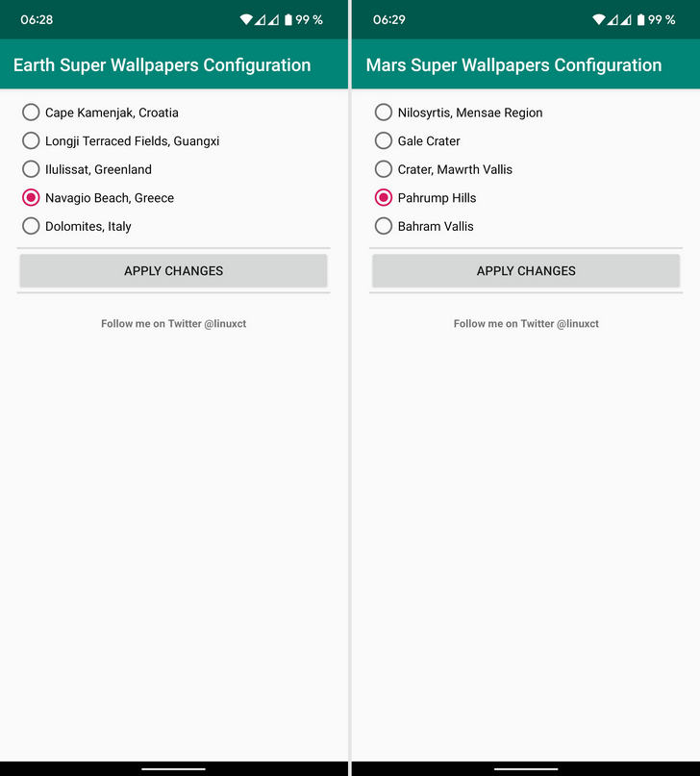700x776 pixels.
Task: Tap Wi-Fi icon in Mars screen status bar
Action: tap(599, 20)
